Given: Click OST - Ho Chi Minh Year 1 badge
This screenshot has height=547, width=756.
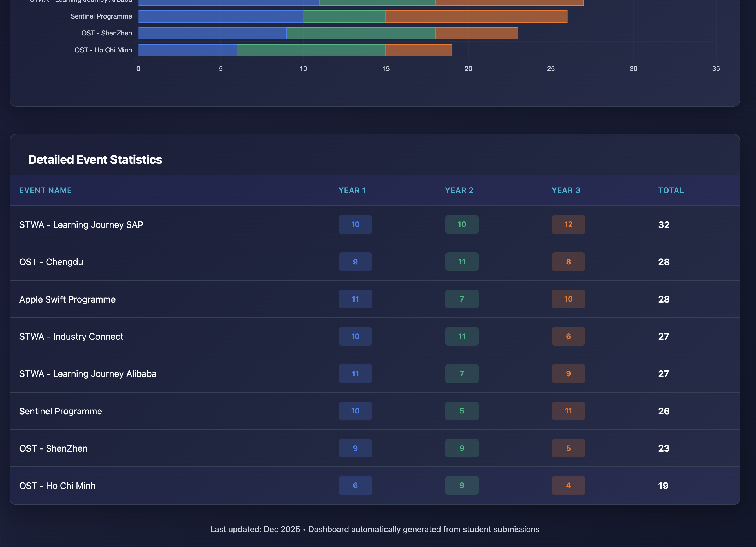Looking at the screenshot, I should pos(355,486).
